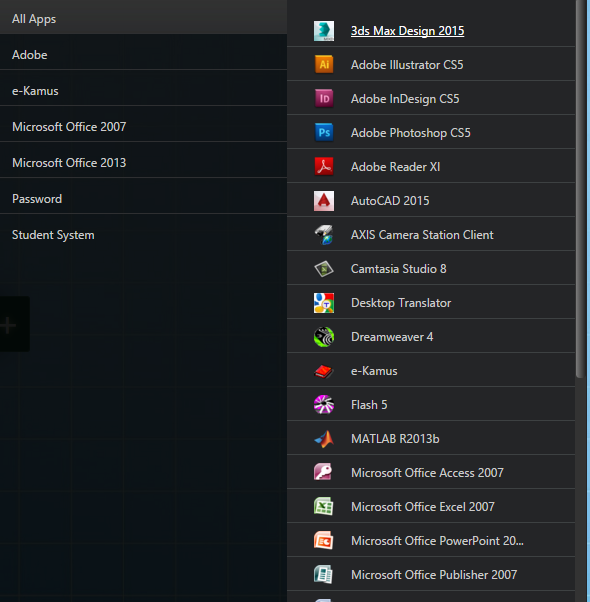This screenshot has height=602, width=590.
Task: Click the apps list vertical scrollbar thumb
Action: 580,189
